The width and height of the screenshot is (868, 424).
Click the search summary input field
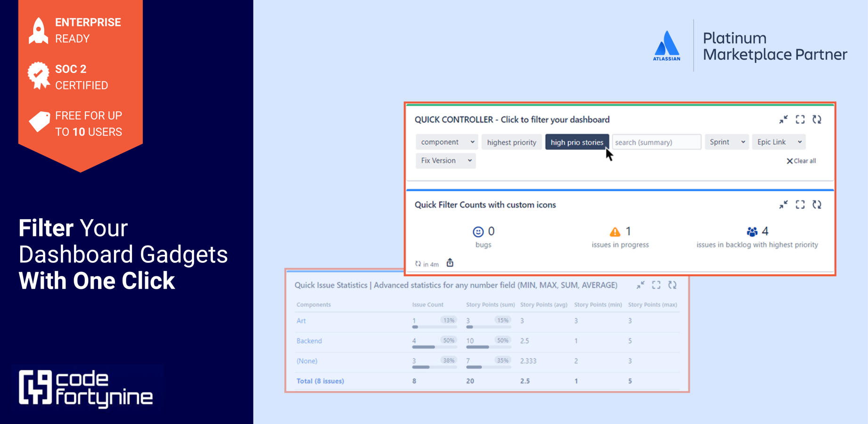(x=656, y=142)
